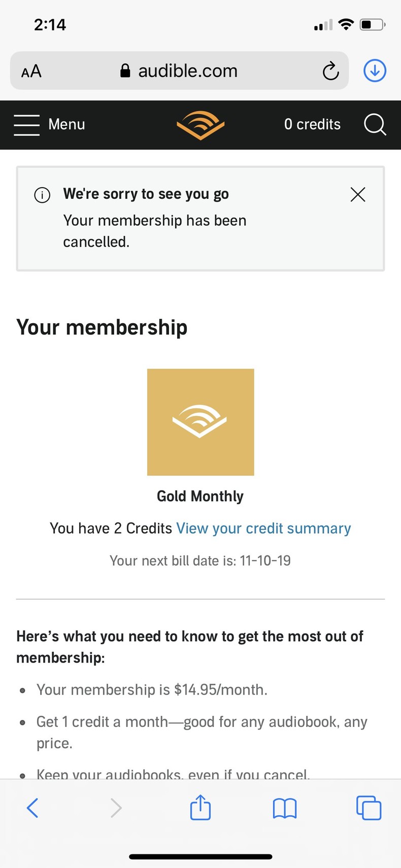Open "View your credit summary" link
Screen dimensions: 401x868
[x=263, y=528]
